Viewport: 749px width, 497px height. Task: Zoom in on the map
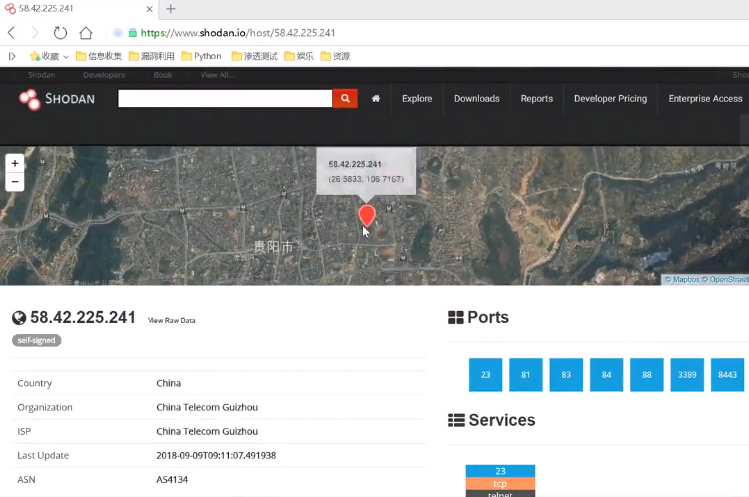15,163
